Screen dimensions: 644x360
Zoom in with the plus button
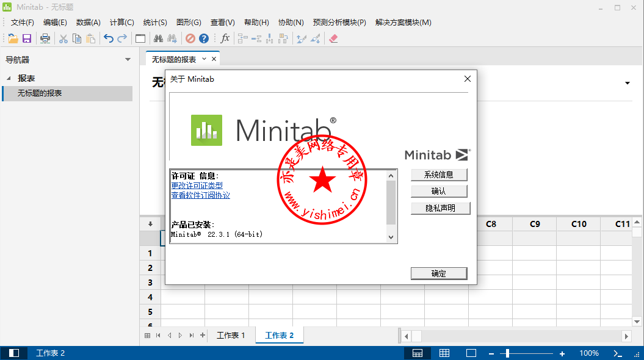point(562,353)
